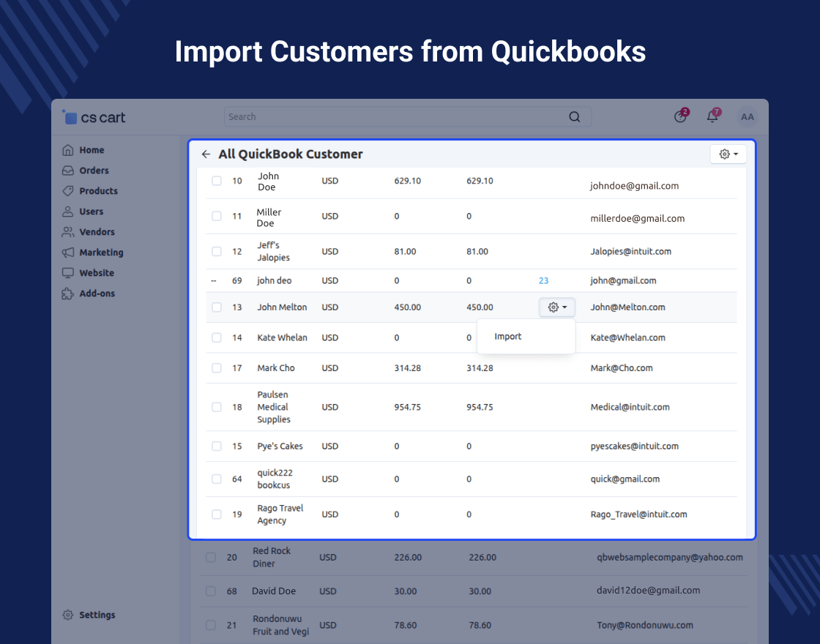This screenshot has width=820, height=644.
Task: Go back using the arrow beside title
Action: [x=206, y=154]
